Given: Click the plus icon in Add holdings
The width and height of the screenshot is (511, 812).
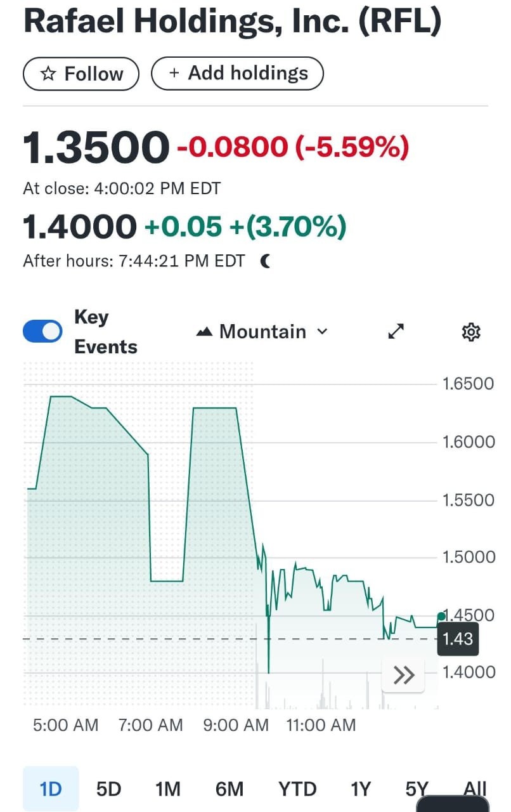Looking at the screenshot, I should (174, 73).
